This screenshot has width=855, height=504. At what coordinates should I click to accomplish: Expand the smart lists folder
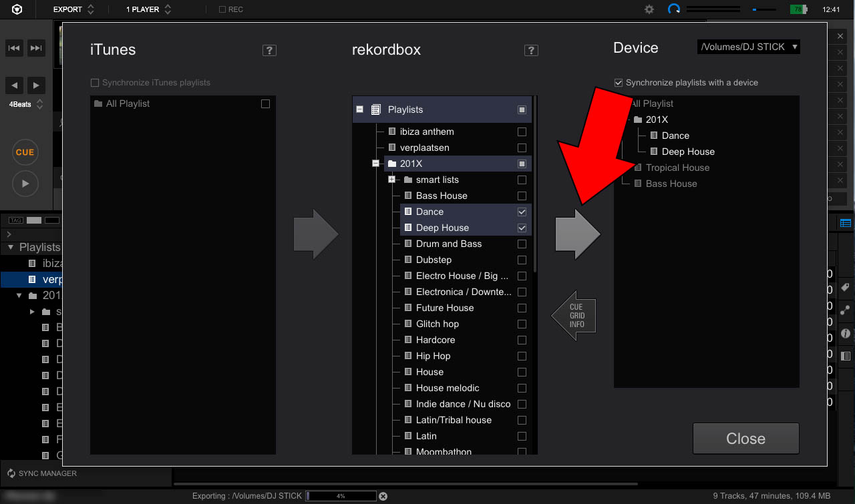[x=392, y=180]
